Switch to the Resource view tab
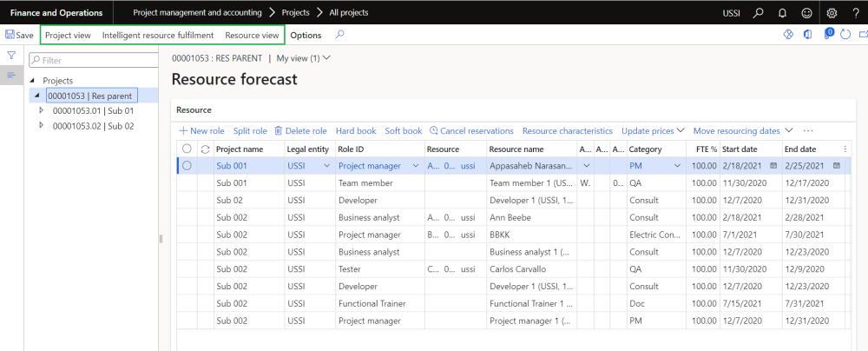The width and height of the screenshot is (868, 351). pos(252,36)
